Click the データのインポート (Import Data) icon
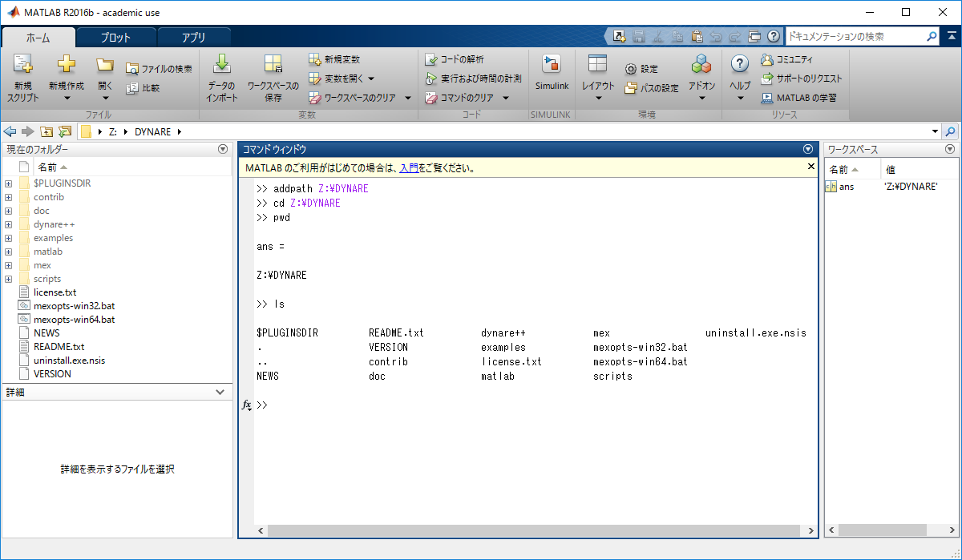Screen dimensions: 962x560 tap(222, 65)
